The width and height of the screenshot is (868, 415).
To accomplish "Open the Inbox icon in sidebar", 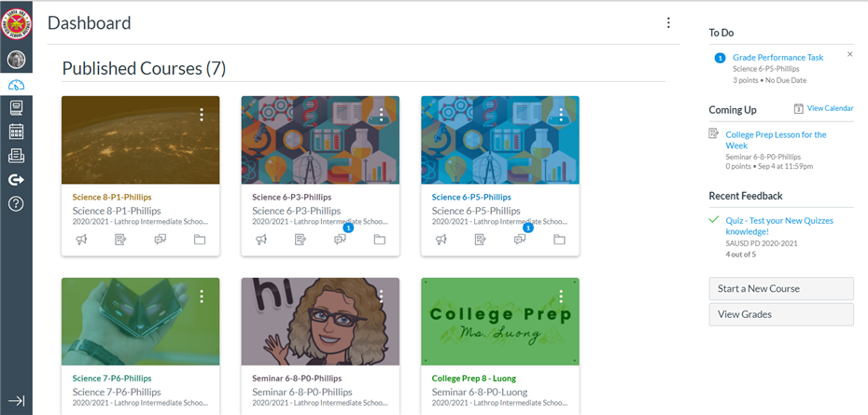I will (x=16, y=156).
